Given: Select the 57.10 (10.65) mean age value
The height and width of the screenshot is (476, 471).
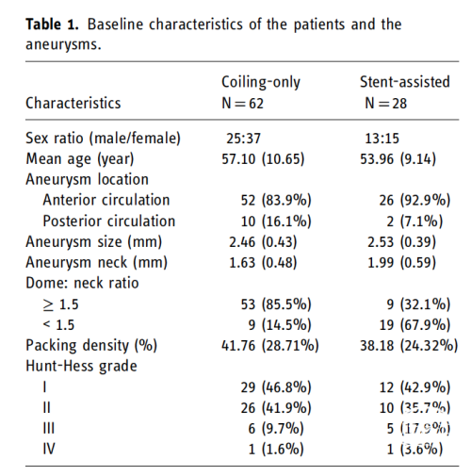Looking at the screenshot, I should (263, 159).
